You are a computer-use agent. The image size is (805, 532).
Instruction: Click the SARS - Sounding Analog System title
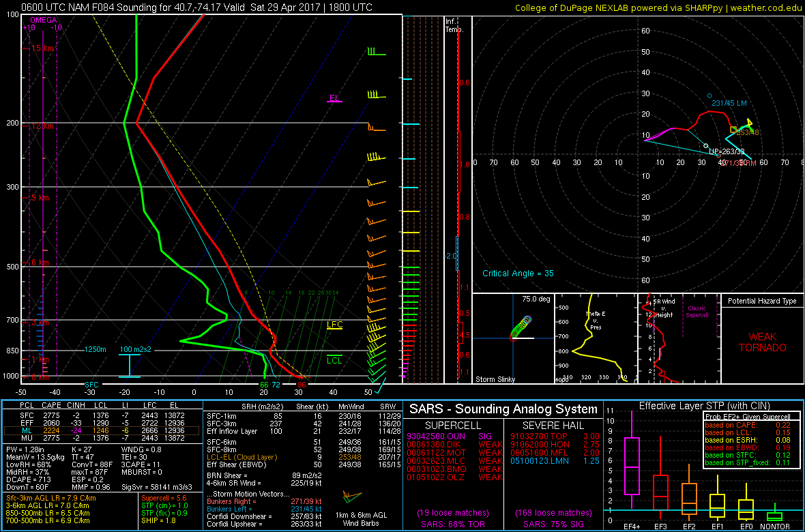502,409
